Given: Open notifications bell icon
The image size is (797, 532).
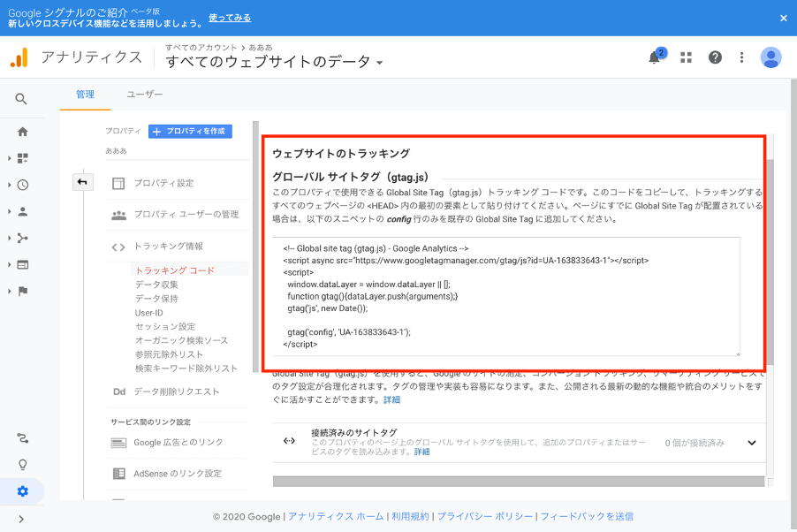Looking at the screenshot, I should tap(655, 57).
